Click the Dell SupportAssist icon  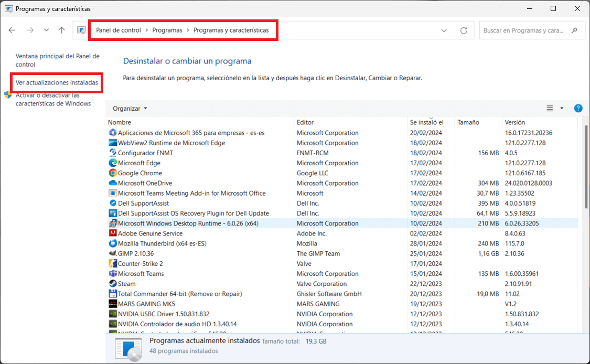113,203
